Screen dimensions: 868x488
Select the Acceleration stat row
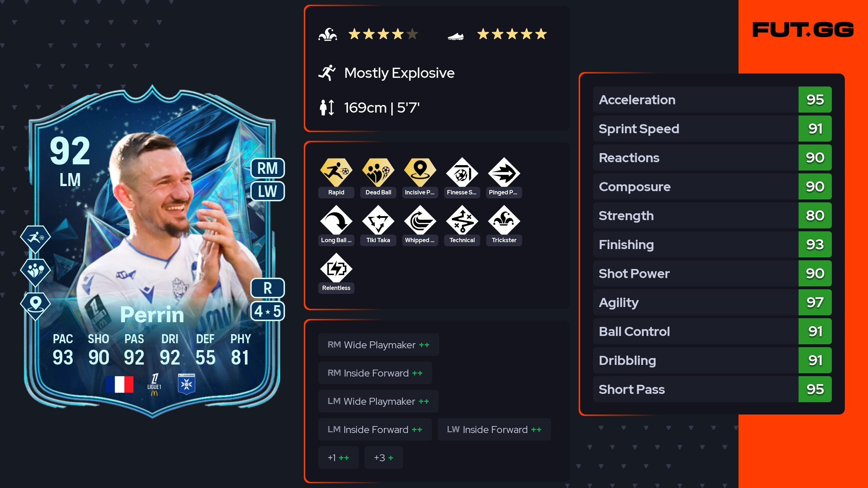coord(712,100)
